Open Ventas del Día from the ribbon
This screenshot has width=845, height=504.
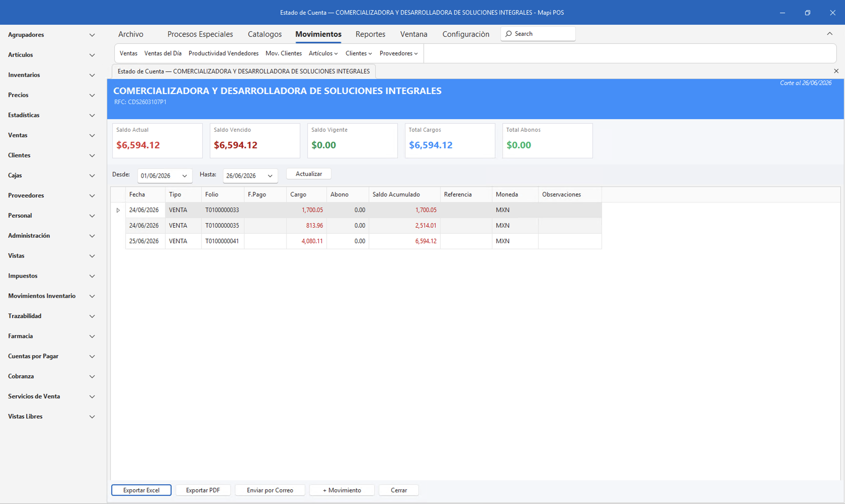click(163, 53)
